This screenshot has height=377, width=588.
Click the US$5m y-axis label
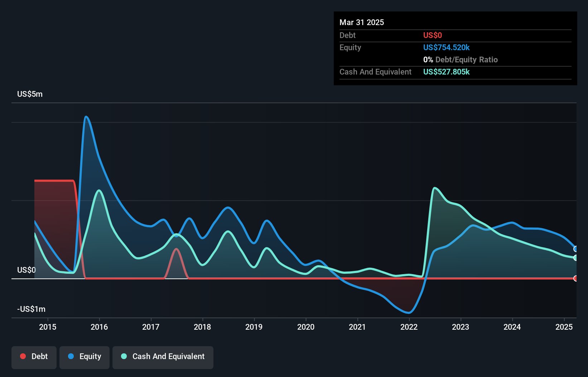click(30, 94)
